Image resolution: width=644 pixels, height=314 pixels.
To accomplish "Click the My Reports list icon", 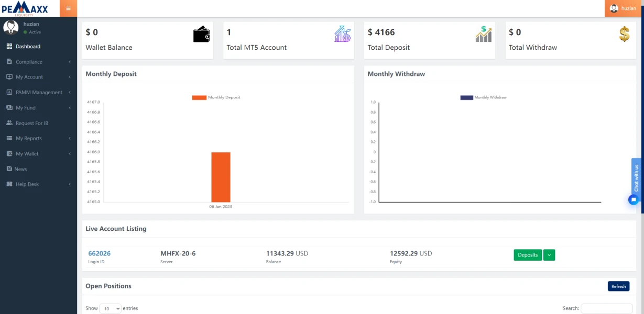I will [x=9, y=138].
